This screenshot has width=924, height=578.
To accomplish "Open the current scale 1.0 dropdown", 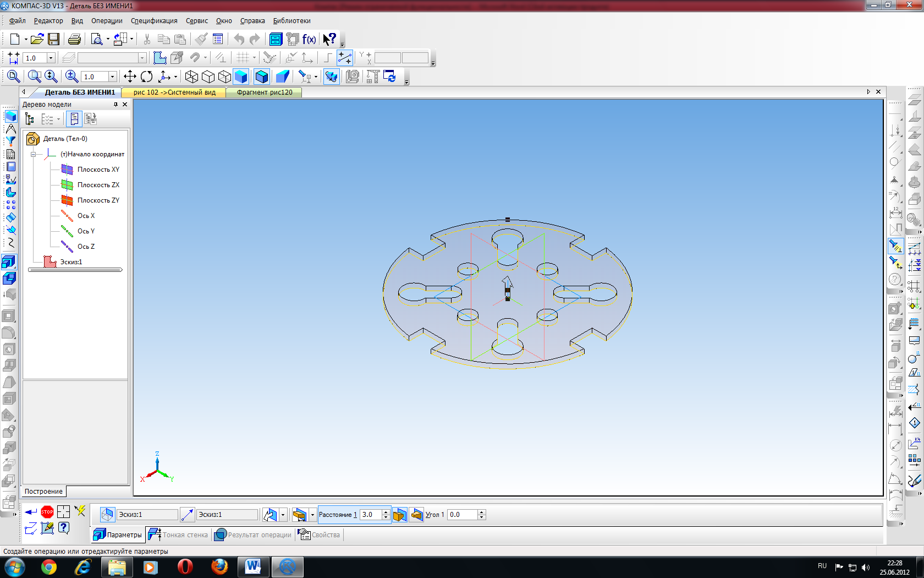I will click(x=51, y=58).
